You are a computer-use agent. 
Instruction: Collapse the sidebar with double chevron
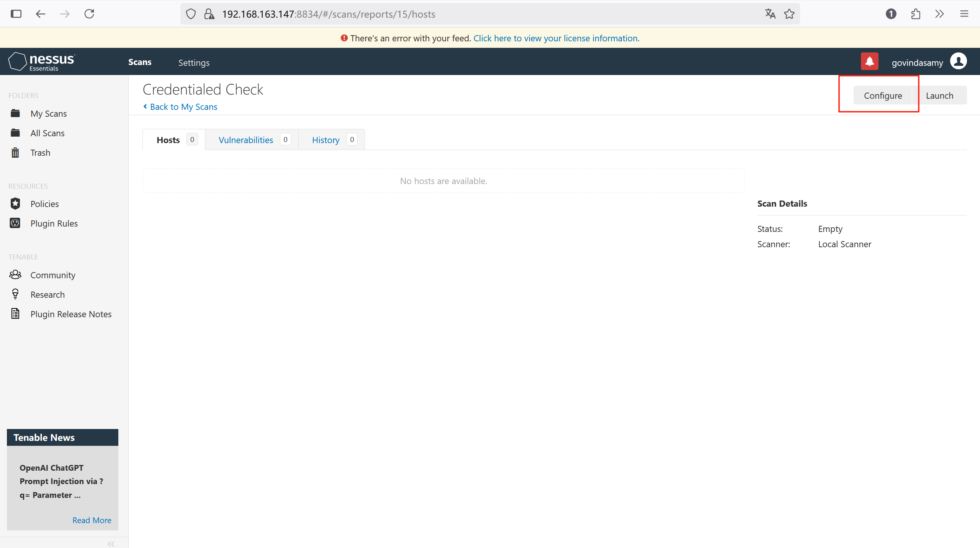[111, 544]
